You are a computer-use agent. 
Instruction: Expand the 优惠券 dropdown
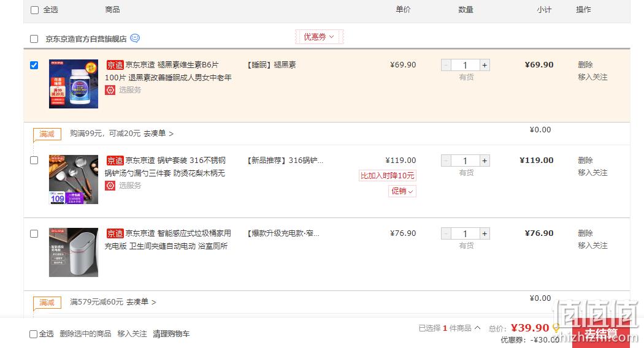(319, 37)
